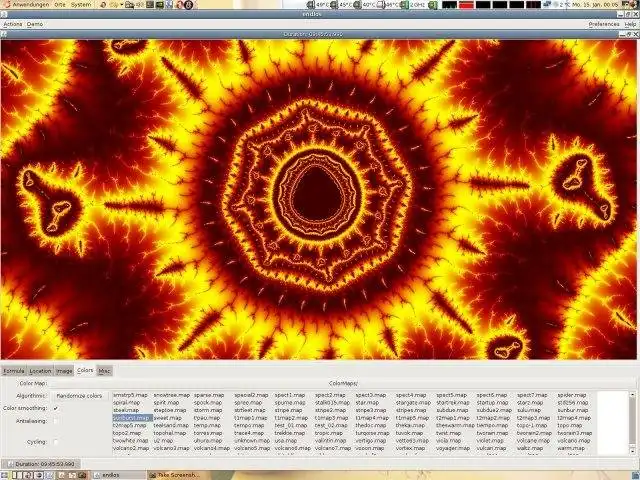Switch to the Misc tab
The image size is (640, 480).
point(104,371)
